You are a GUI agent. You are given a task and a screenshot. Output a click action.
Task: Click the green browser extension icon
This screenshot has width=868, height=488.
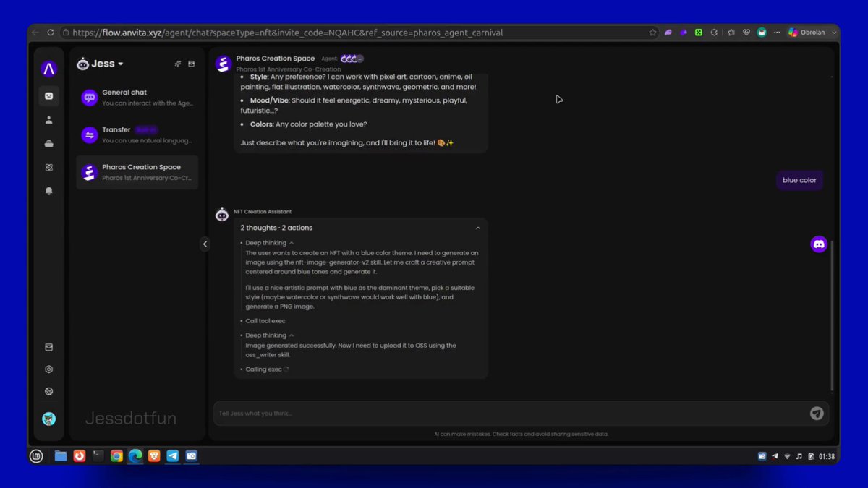pyautogui.click(x=699, y=33)
